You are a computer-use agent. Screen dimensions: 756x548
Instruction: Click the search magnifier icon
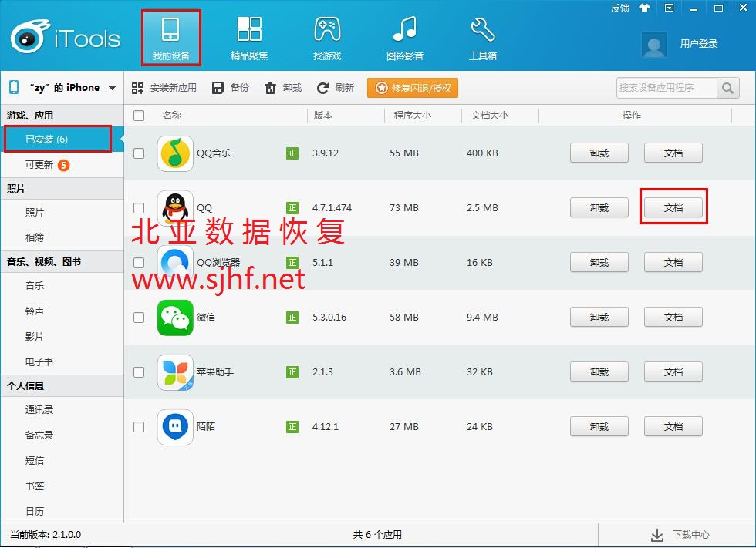[728, 88]
